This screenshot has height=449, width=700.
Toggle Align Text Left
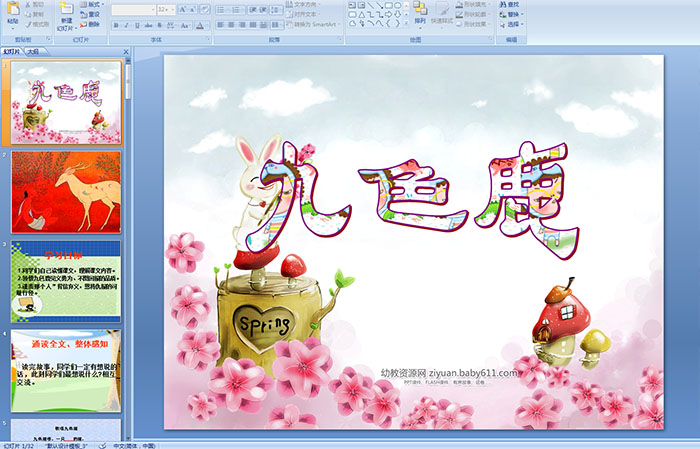pyautogui.click(x=221, y=25)
